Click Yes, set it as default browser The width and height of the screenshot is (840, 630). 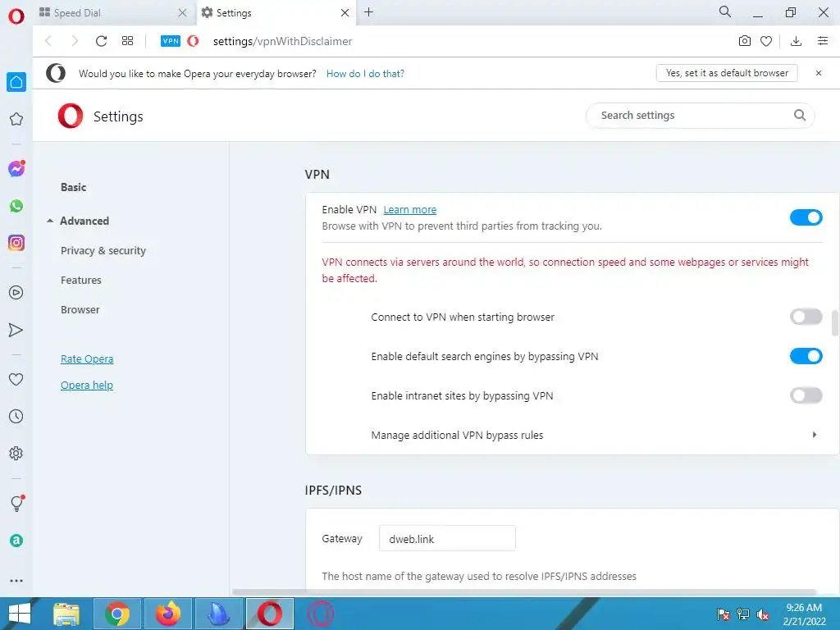[x=727, y=73]
